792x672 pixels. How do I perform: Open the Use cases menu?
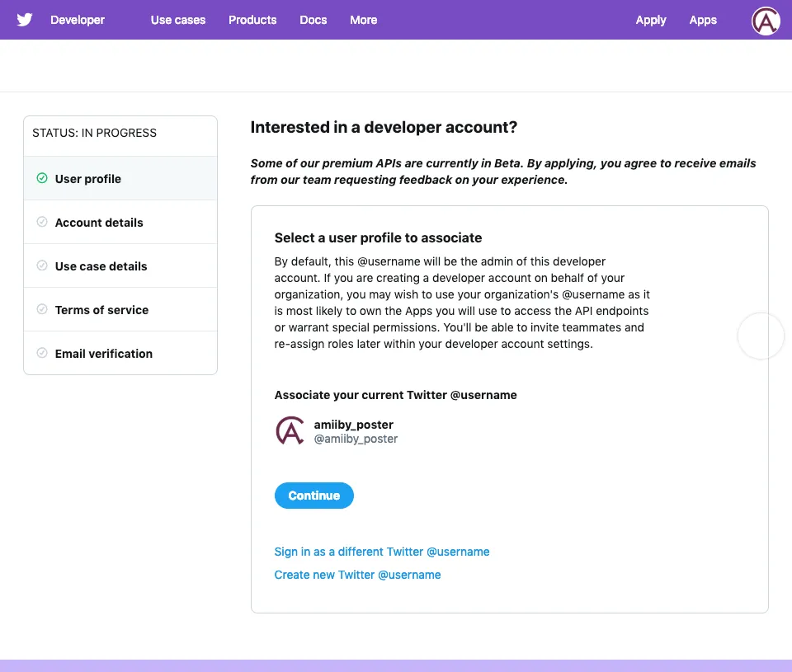[x=178, y=20]
